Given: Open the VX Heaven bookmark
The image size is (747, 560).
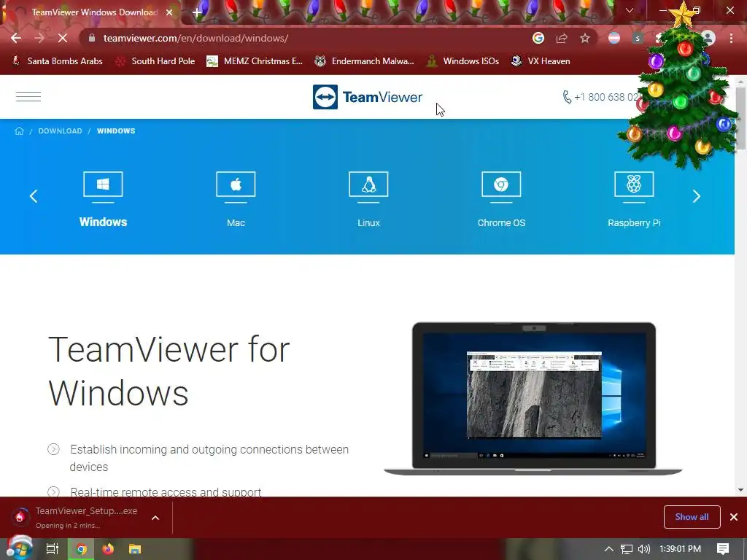Looking at the screenshot, I should 541,61.
